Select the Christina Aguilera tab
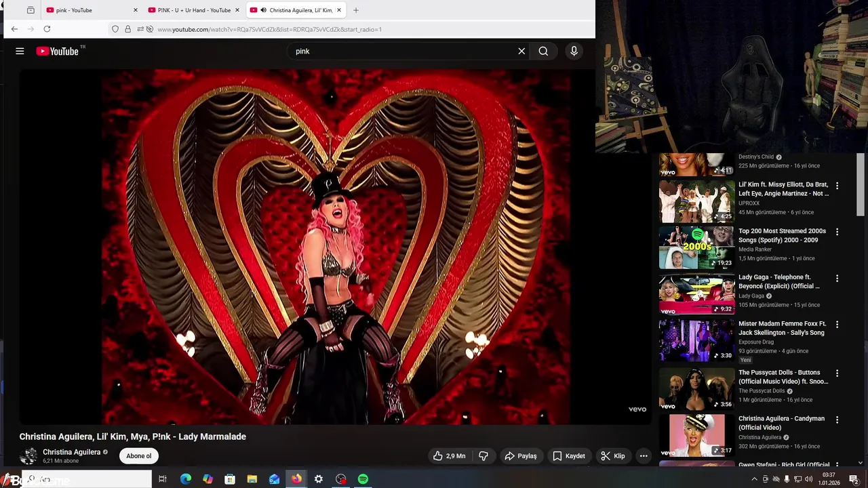Image resolution: width=868 pixels, height=488 pixels. tap(295, 10)
